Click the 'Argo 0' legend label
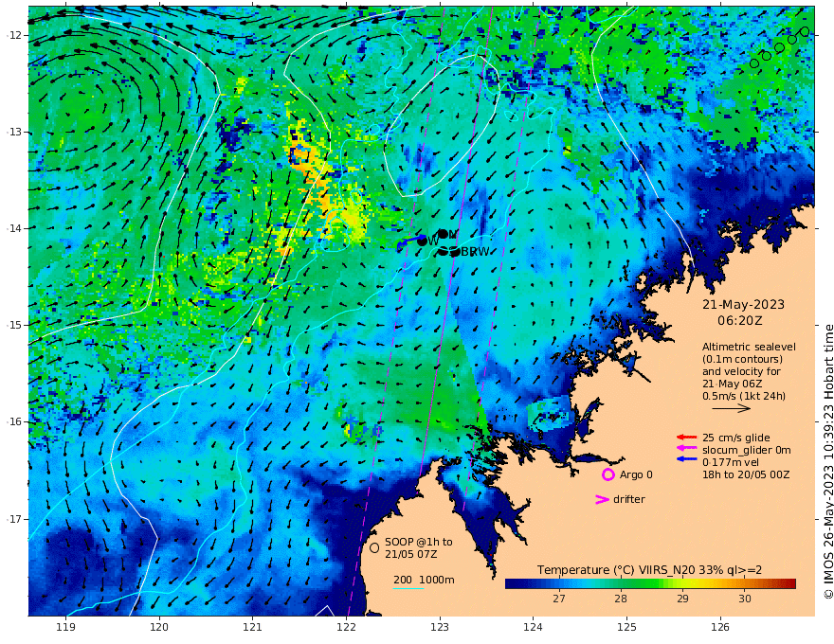 click(x=636, y=474)
